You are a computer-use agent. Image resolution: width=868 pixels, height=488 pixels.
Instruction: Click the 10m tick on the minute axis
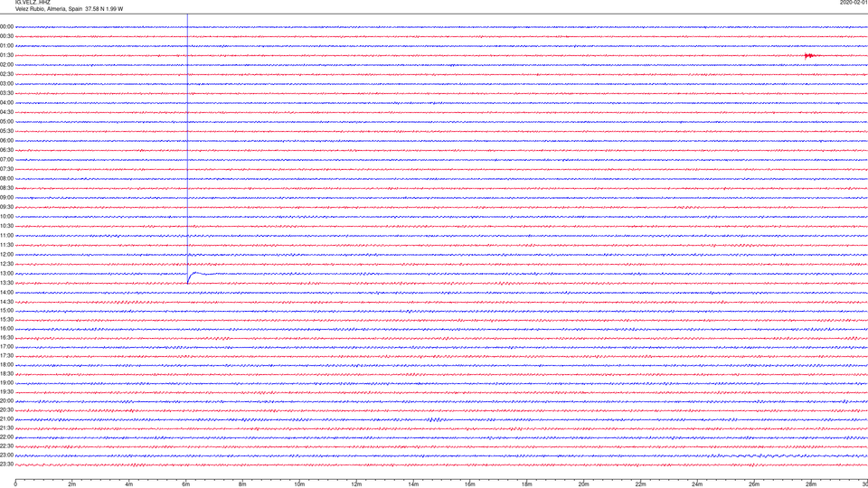tap(299, 484)
